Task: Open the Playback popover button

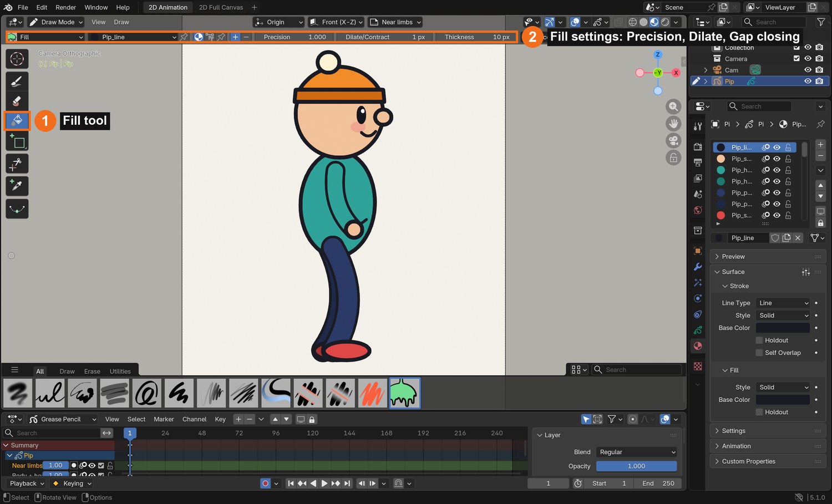Action: point(27,483)
